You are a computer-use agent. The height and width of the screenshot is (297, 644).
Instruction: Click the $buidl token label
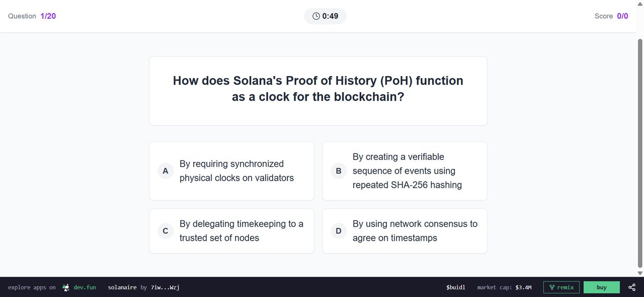(456, 287)
